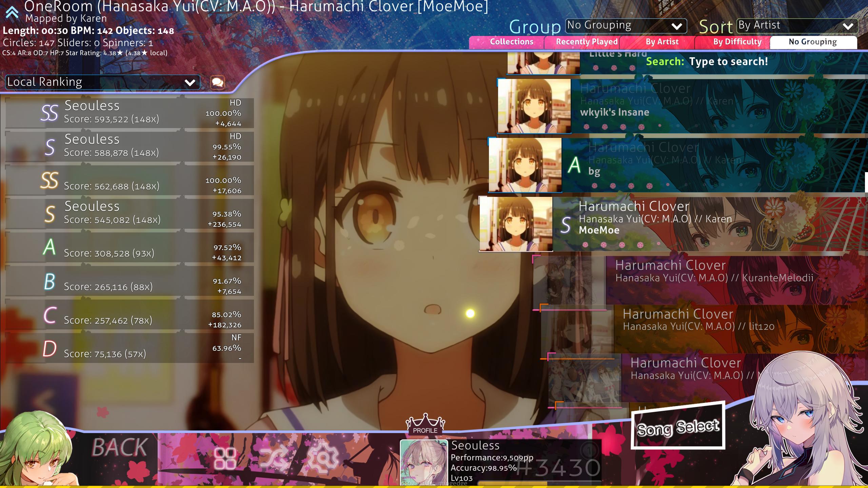This screenshot has height=488, width=868.
Task: Click the web chat bubble icon
Action: tap(217, 82)
